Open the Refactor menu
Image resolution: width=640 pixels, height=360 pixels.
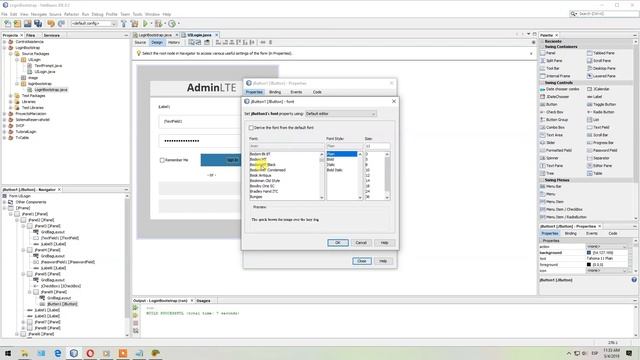pos(71,14)
